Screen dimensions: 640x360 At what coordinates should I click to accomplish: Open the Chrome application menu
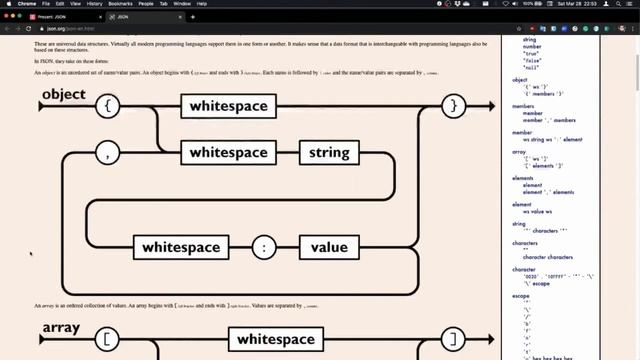tap(27, 4)
